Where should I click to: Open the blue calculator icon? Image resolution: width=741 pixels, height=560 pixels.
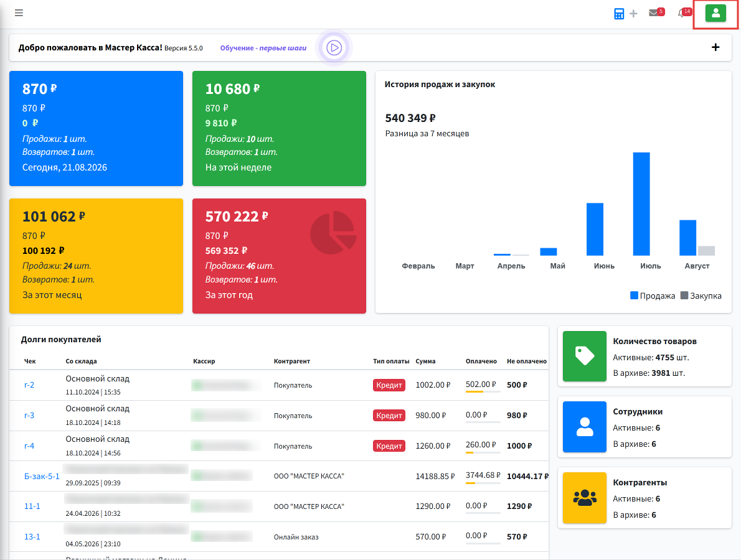[x=618, y=14]
